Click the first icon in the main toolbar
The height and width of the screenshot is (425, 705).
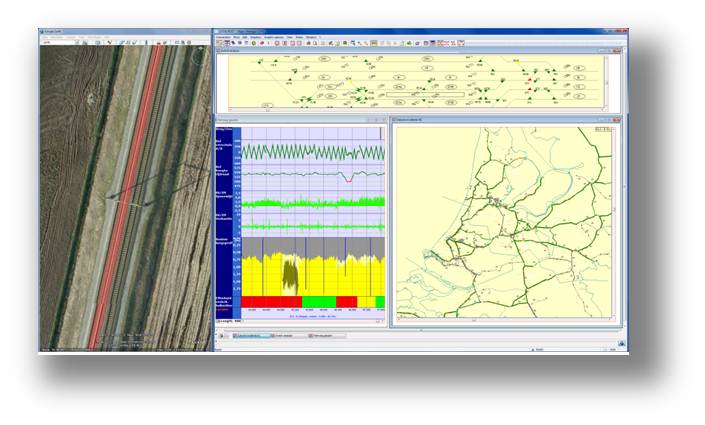coord(220,44)
